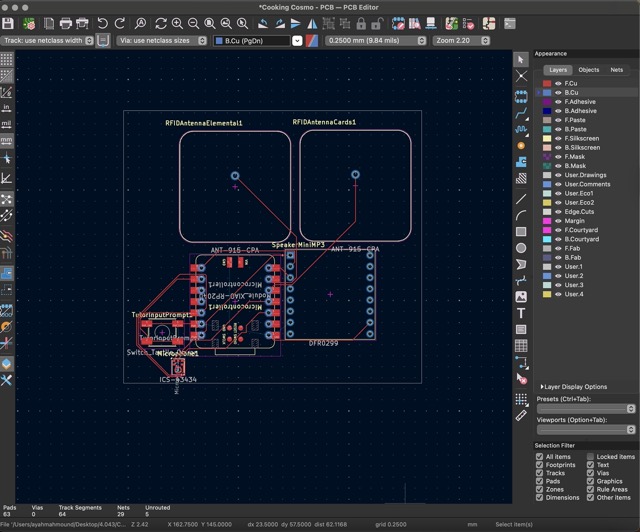Select the Draw Rectangle tool
The image size is (640, 532).
coord(521,230)
